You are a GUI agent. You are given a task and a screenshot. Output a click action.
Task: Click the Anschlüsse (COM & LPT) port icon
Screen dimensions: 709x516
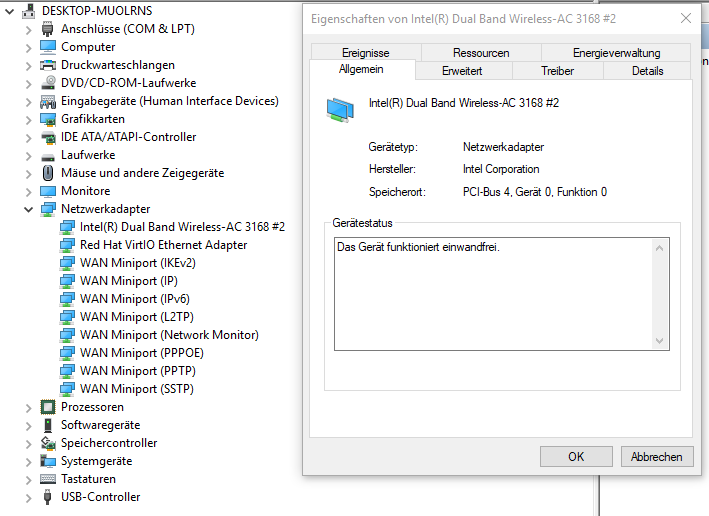[x=47, y=29]
